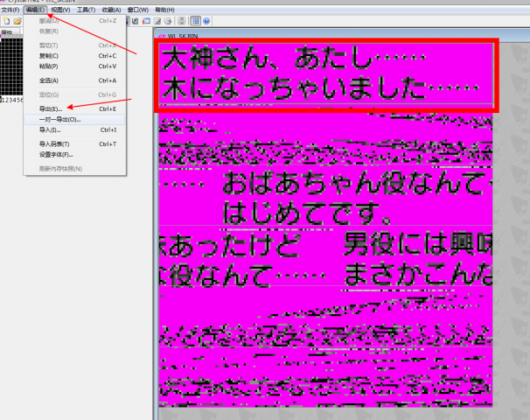Open the 收藏(A) menu
Screen dimensions: 530x420
pyautogui.click(x=111, y=10)
